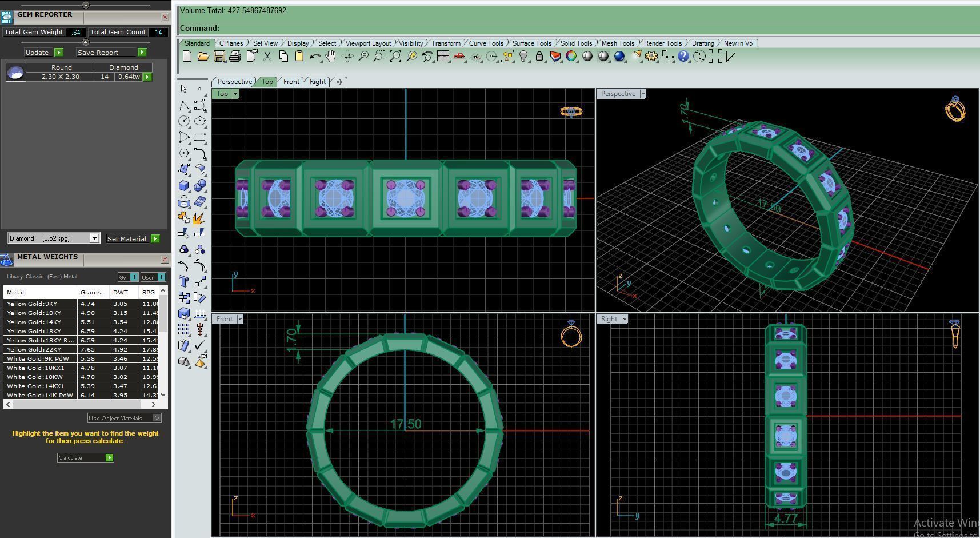The width and height of the screenshot is (980, 538).
Task: Open the Curve Tools toolbar tab
Action: tap(486, 43)
